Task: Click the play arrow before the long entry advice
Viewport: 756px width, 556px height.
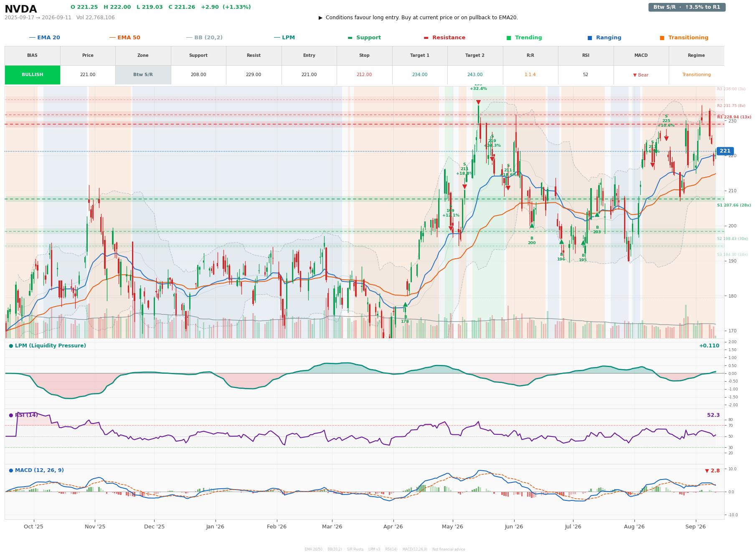Action: point(320,18)
